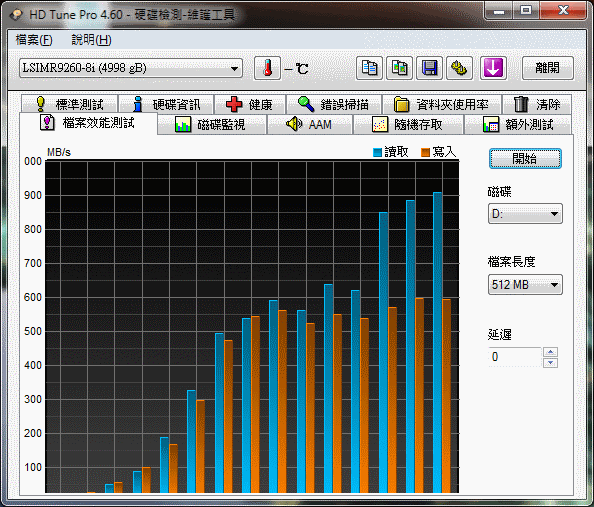The height and width of the screenshot is (507, 594).
Task: Open the 隨機存取 random access tab
Action: [x=408, y=124]
